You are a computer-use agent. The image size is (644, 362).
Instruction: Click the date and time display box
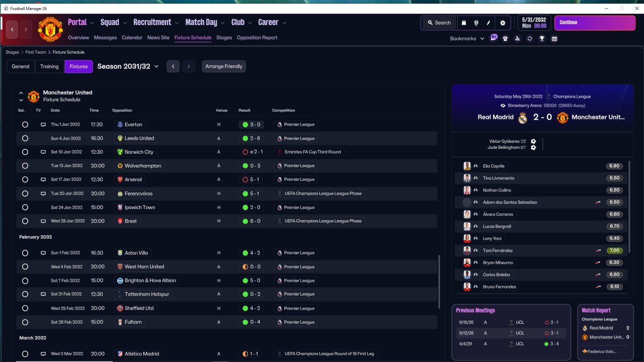[534, 23]
